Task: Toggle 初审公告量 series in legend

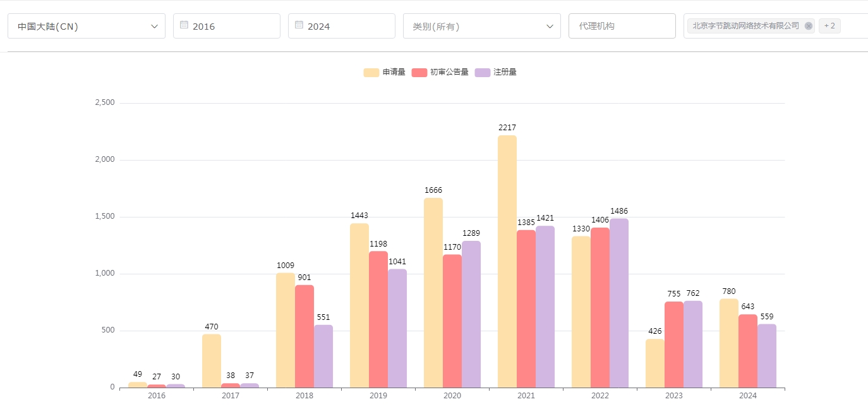Action: click(x=449, y=72)
